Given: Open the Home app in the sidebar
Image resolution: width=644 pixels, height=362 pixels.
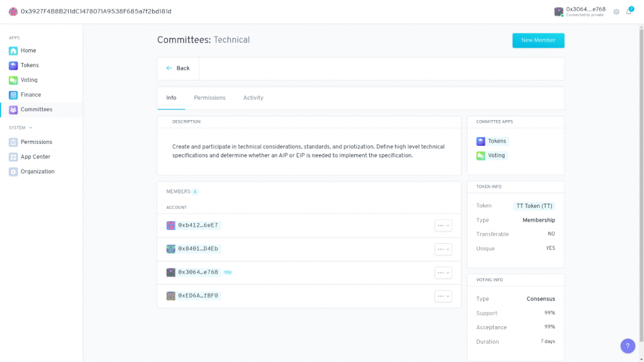Looking at the screenshot, I should click(x=28, y=50).
